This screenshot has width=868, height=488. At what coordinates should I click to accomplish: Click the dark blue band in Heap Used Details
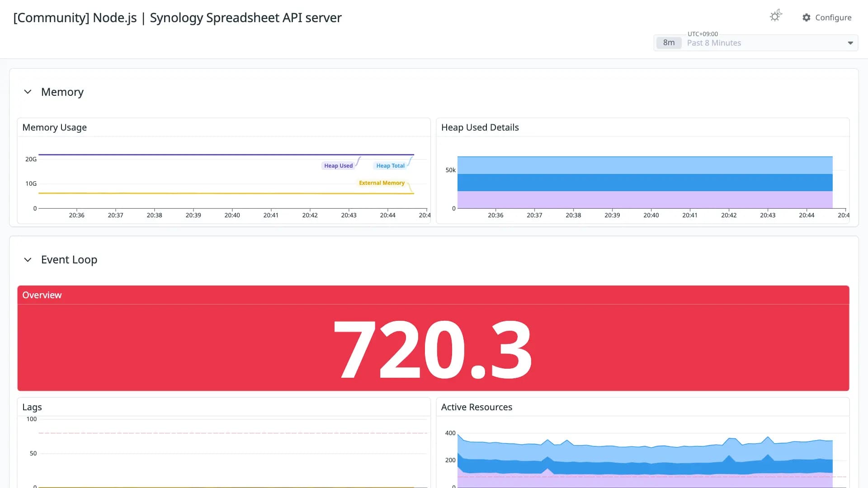pyautogui.click(x=645, y=183)
